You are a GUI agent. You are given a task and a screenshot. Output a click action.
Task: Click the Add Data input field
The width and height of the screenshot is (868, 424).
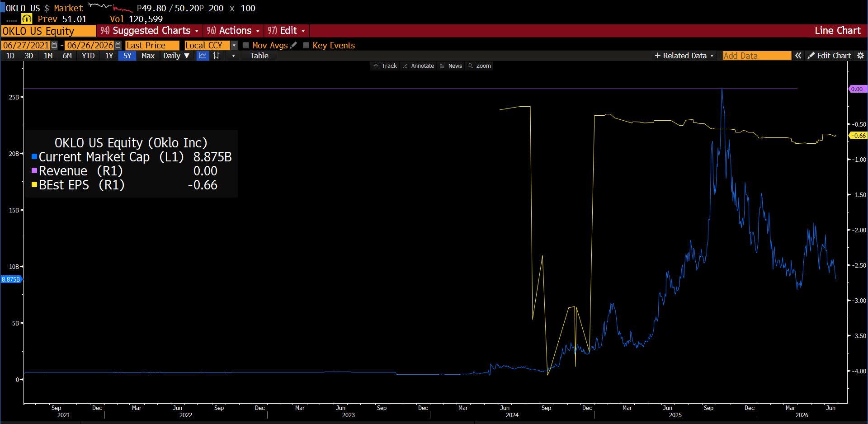757,56
